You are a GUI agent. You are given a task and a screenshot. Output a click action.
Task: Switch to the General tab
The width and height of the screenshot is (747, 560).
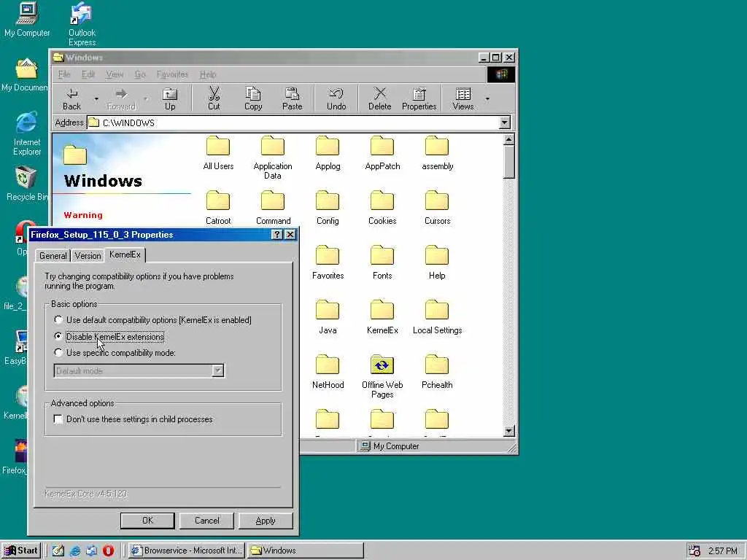(53, 256)
